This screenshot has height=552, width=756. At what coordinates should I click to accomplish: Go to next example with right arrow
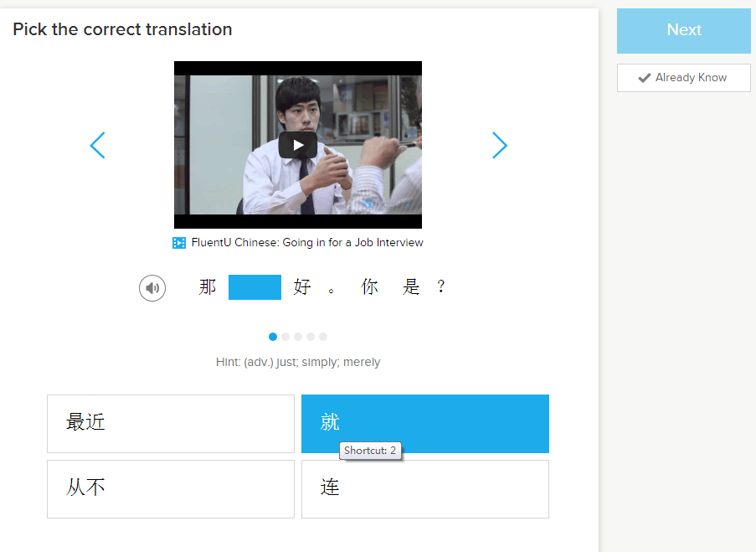click(500, 145)
